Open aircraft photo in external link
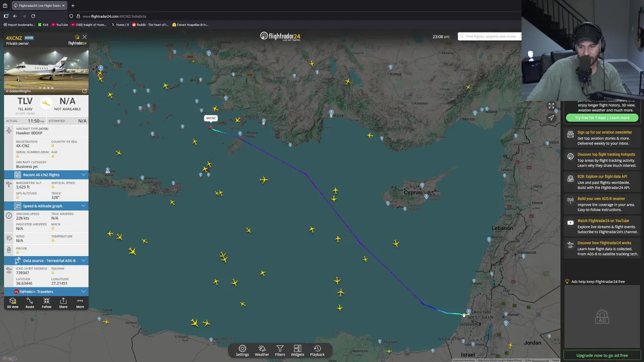The height and width of the screenshot is (362, 644). [x=85, y=91]
